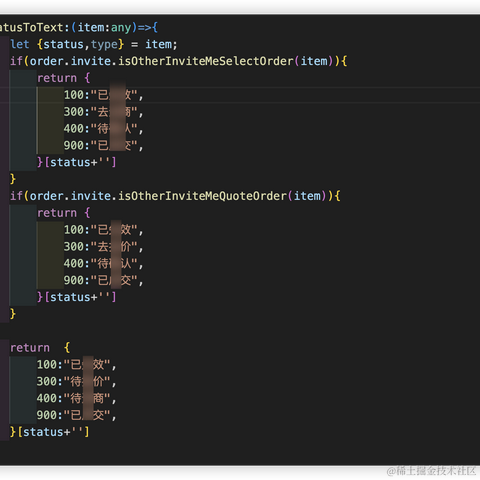
Task: Select 'status' in the let destructuring
Action: pyautogui.click(x=63, y=44)
